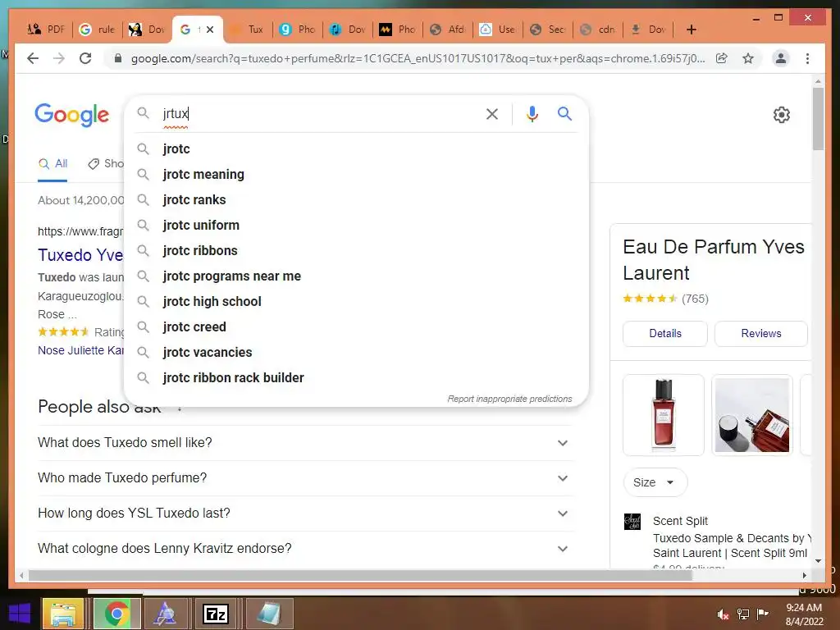Reload the page with the refresh icon

85,58
